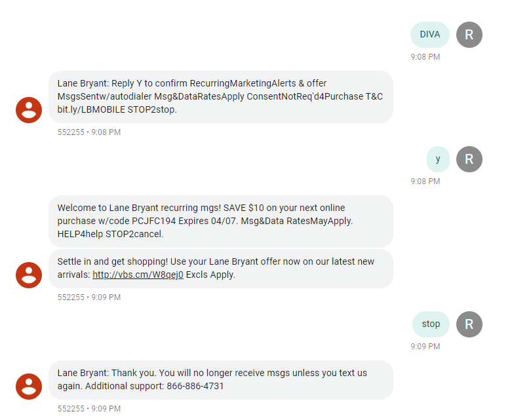Click the 'You will no longer receive' bubble
The width and height of the screenshot is (512, 420).
point(221,380)
